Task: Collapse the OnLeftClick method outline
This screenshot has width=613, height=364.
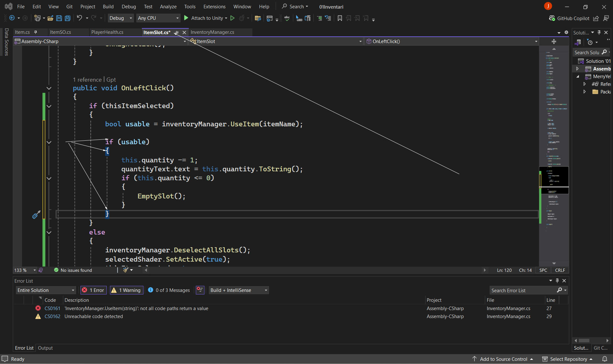Action: click(x=49, y=88)
